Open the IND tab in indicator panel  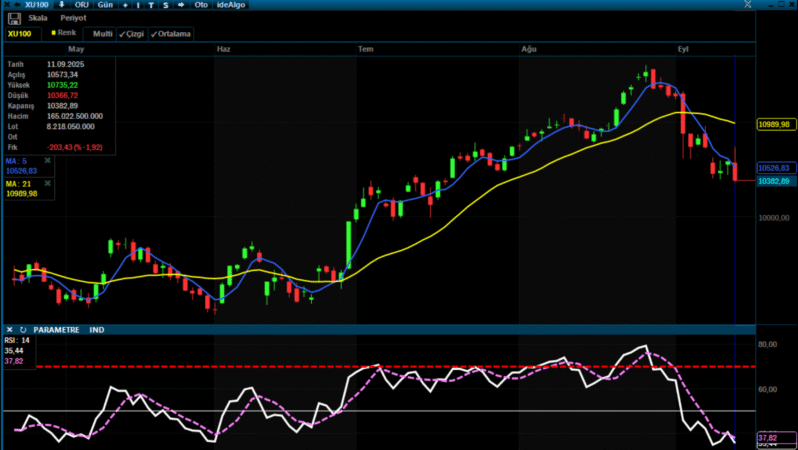point(97,329)
